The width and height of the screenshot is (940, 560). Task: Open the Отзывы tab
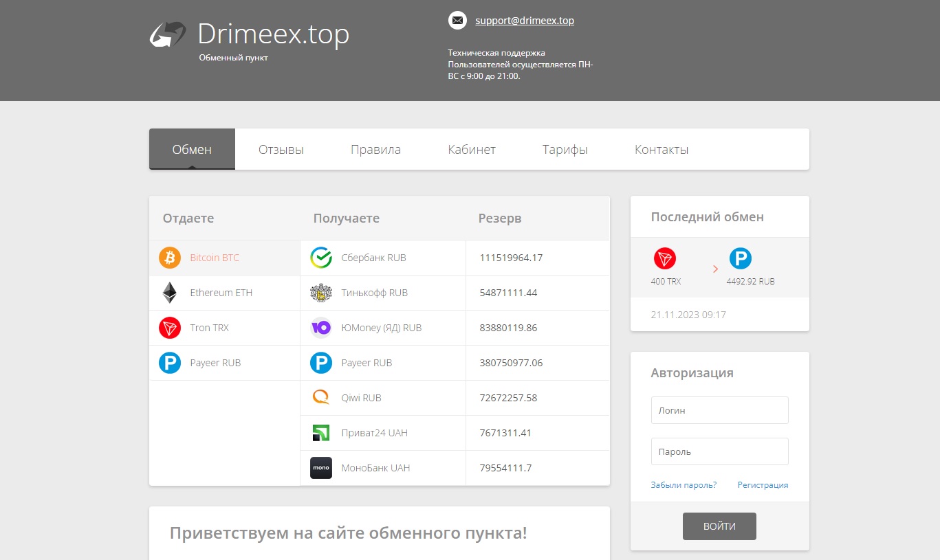[x=281, y=149]
